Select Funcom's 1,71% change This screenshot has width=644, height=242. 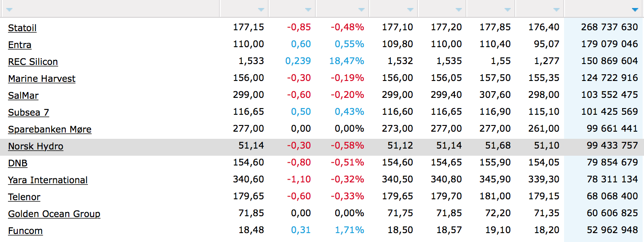[350, 230]
